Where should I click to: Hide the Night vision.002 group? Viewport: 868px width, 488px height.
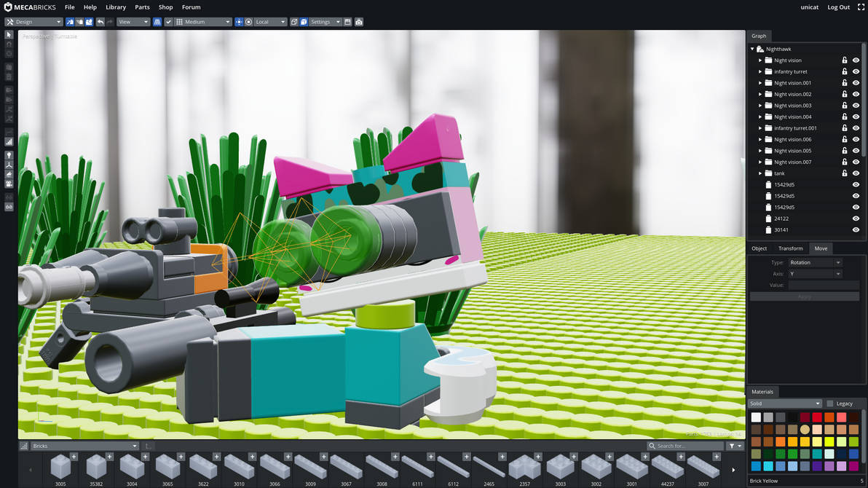[x=856, y=94]
